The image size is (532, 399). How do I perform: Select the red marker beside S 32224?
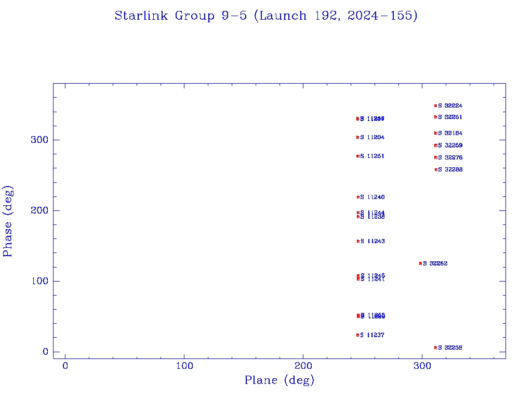[436, 106]
